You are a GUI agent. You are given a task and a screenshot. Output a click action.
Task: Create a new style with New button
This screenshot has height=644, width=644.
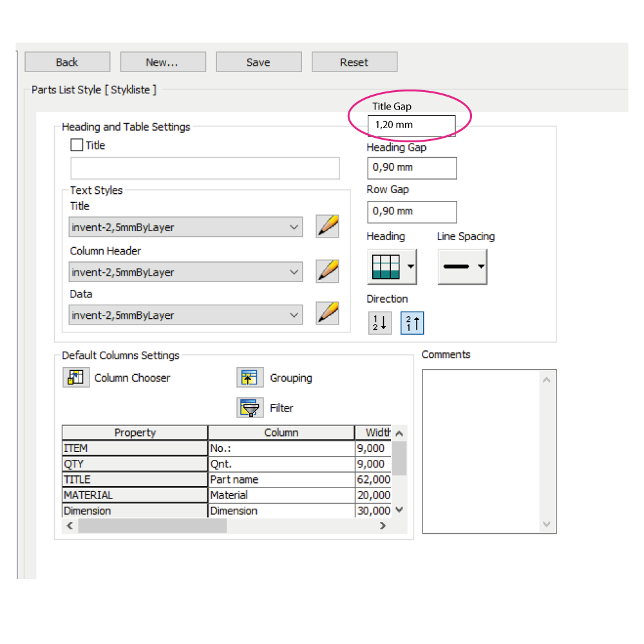coord(162,62)
